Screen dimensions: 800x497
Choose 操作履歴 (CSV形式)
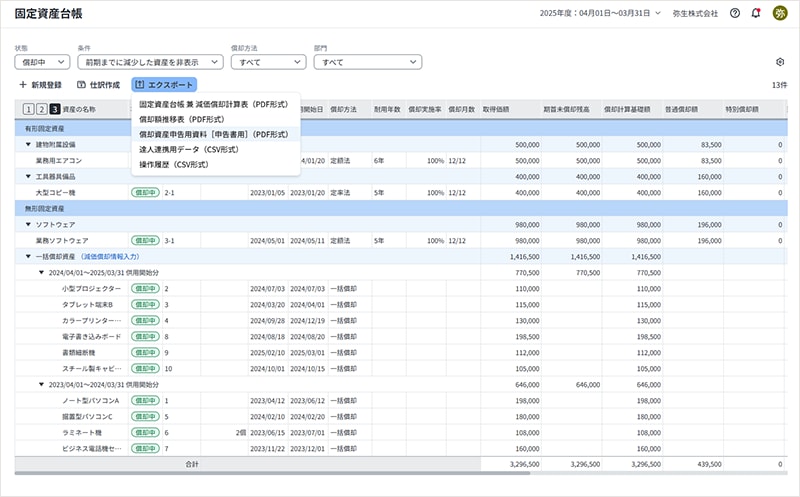pyautogui.click(x=215, y=164)
